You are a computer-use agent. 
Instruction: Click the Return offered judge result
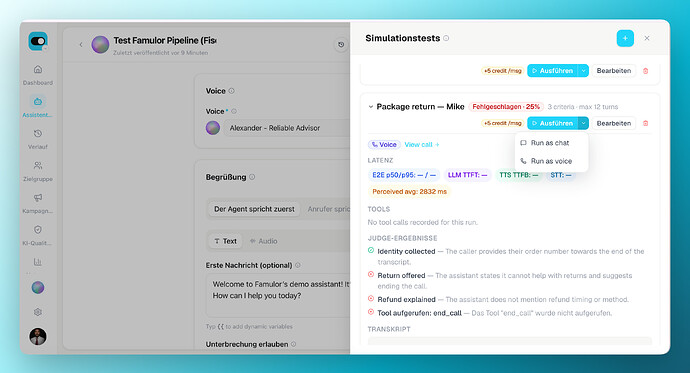[500, 281]
